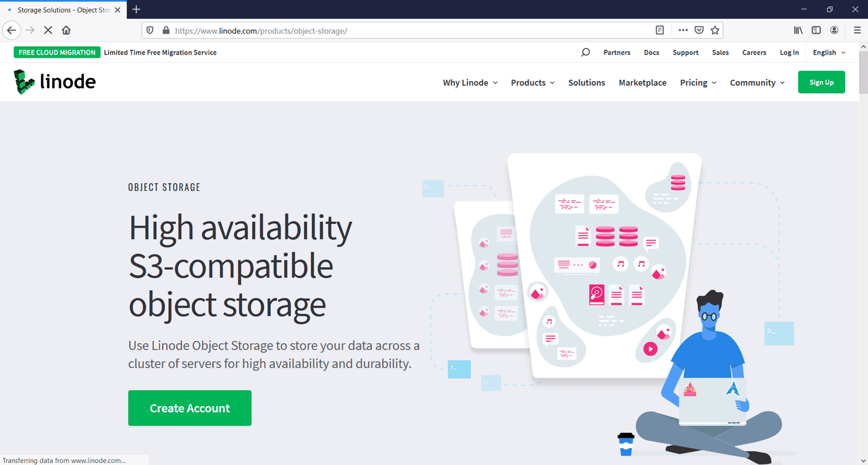Click the Create Account button
The height and width of the screenshot is (465, 868).
coord(190,408)
